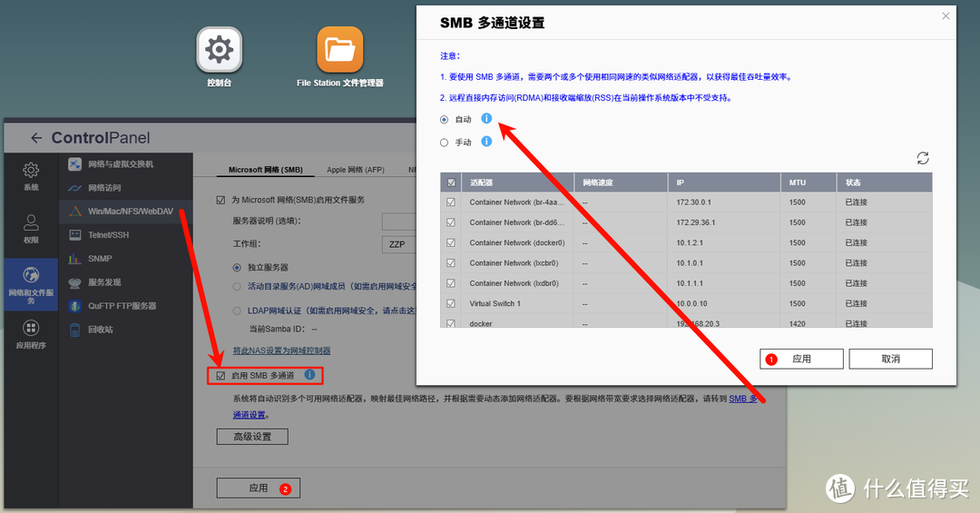This screenshot has height=513, width=980.
Task: Open SNMP settings in menu
Action: [100, 259]
